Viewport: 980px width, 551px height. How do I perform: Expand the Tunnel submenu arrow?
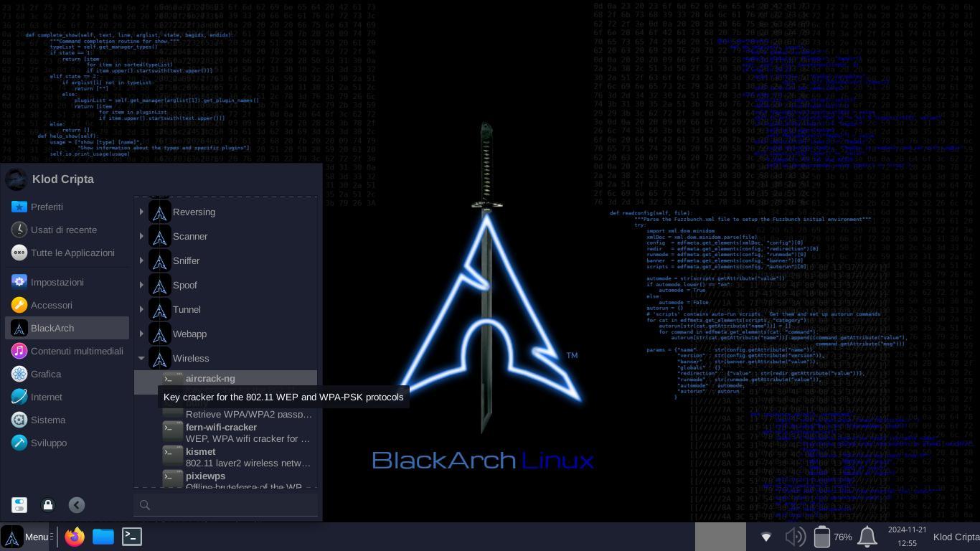141,309
